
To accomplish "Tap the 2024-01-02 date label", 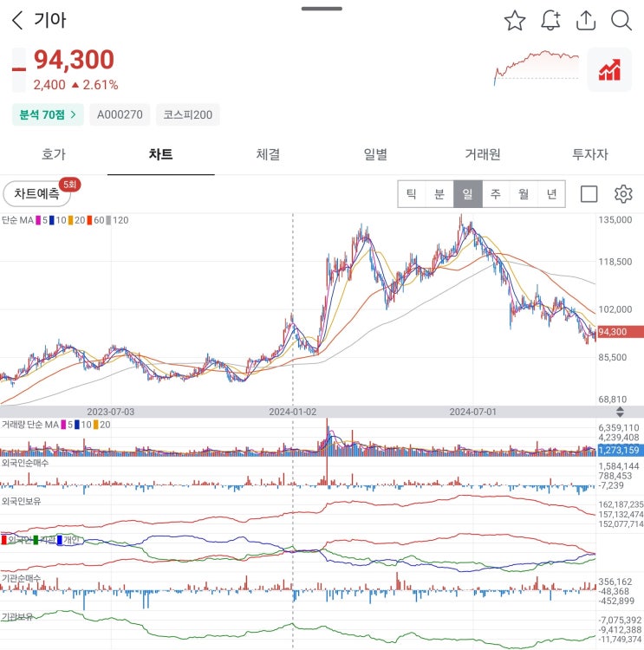I will point(292,412).
